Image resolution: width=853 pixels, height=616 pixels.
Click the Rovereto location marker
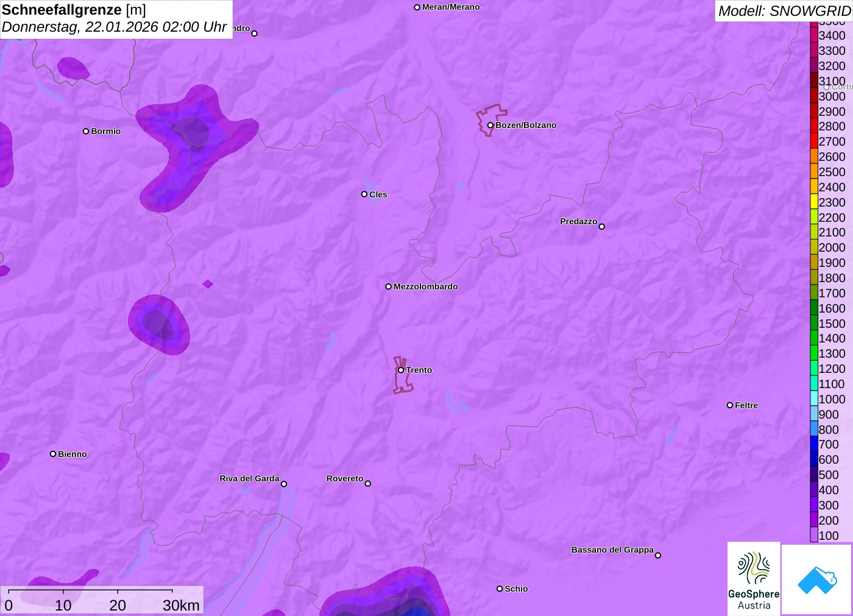(x=368, y=484)
